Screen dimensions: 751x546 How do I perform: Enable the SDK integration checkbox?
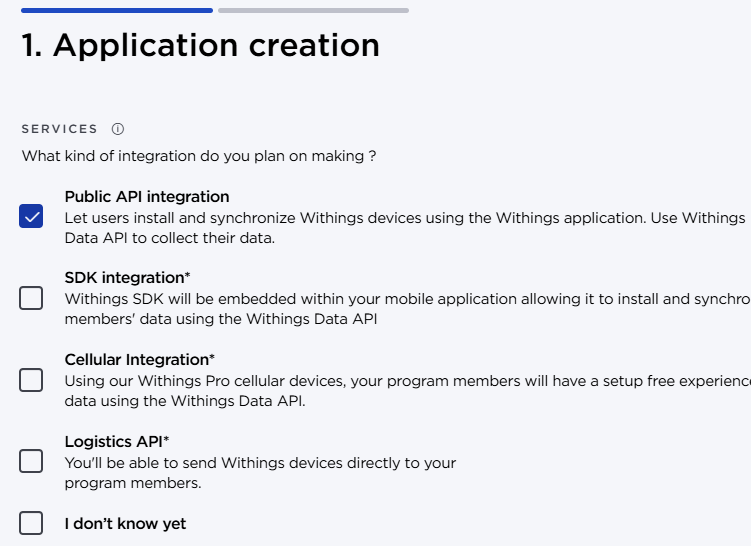pos(31,298)
